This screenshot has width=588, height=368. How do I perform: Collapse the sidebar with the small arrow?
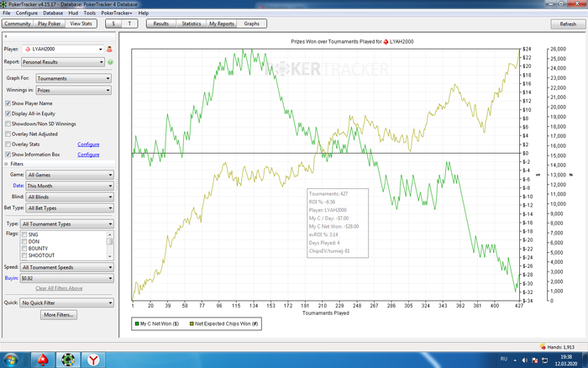point(6,36)
